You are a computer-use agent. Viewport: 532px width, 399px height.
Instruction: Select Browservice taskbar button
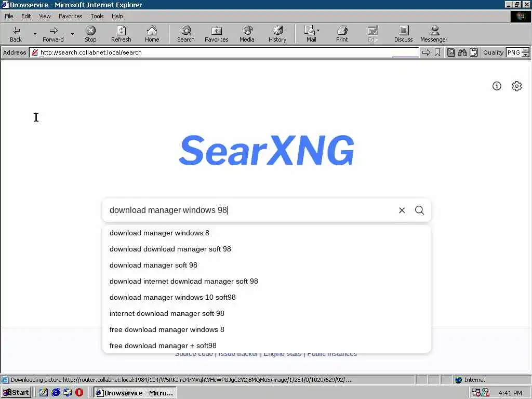(x=135, y=393)
